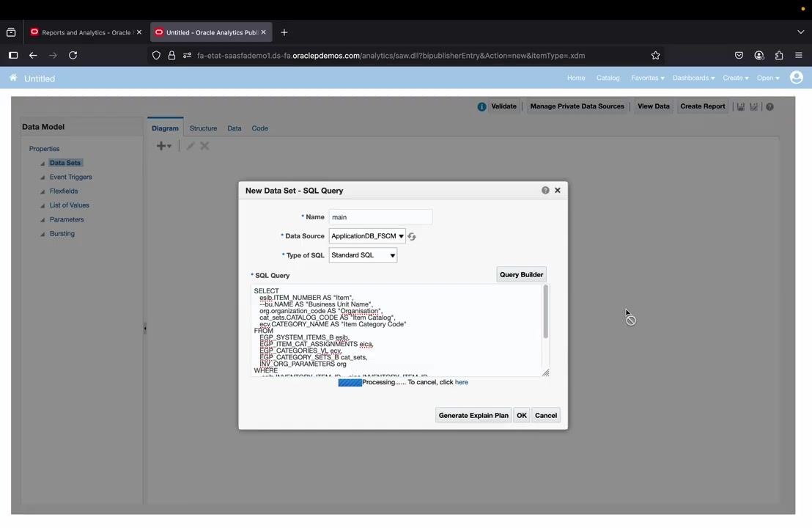
Task: Click the 'here' link to cancel processing
Action: click(x=462, y=382)
